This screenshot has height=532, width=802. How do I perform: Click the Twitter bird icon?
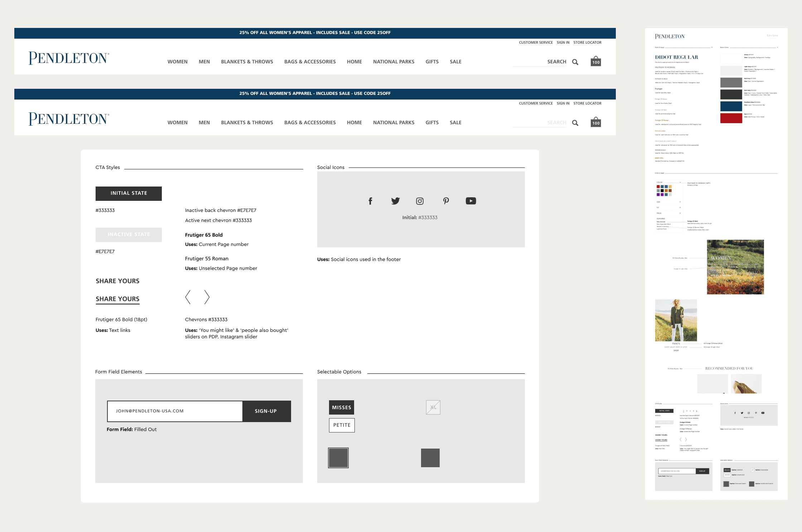395,201
